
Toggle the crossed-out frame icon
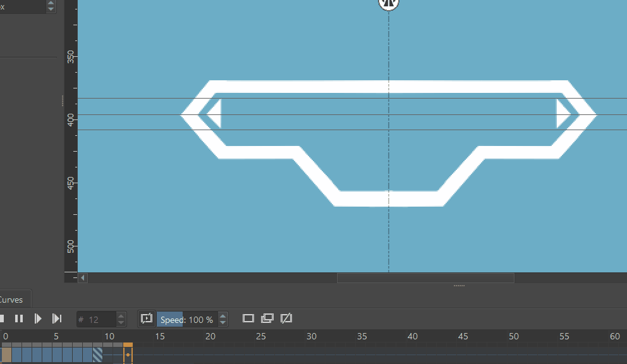click(286, 318)
